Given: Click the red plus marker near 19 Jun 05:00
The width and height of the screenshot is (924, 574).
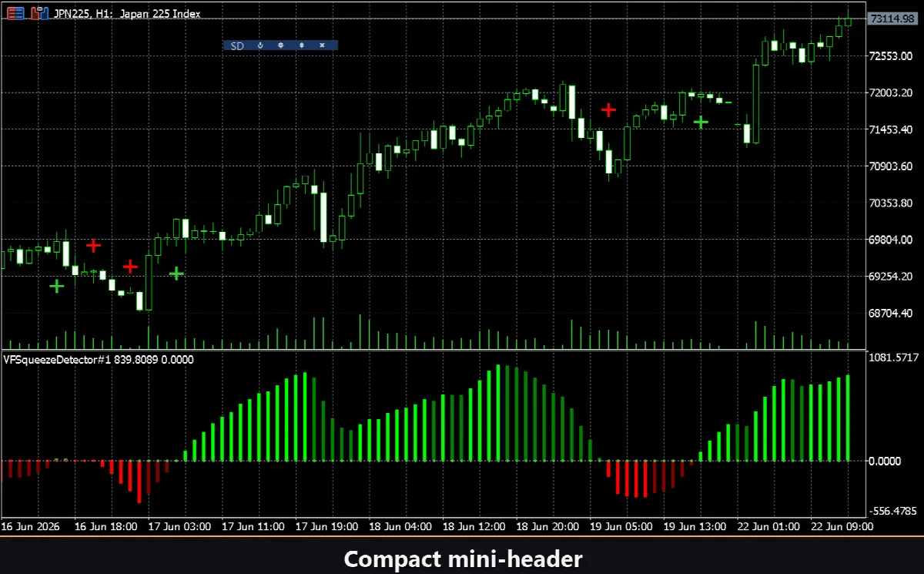Looking at the screenshot, I should pyautogui.click(x=609, y=110).
